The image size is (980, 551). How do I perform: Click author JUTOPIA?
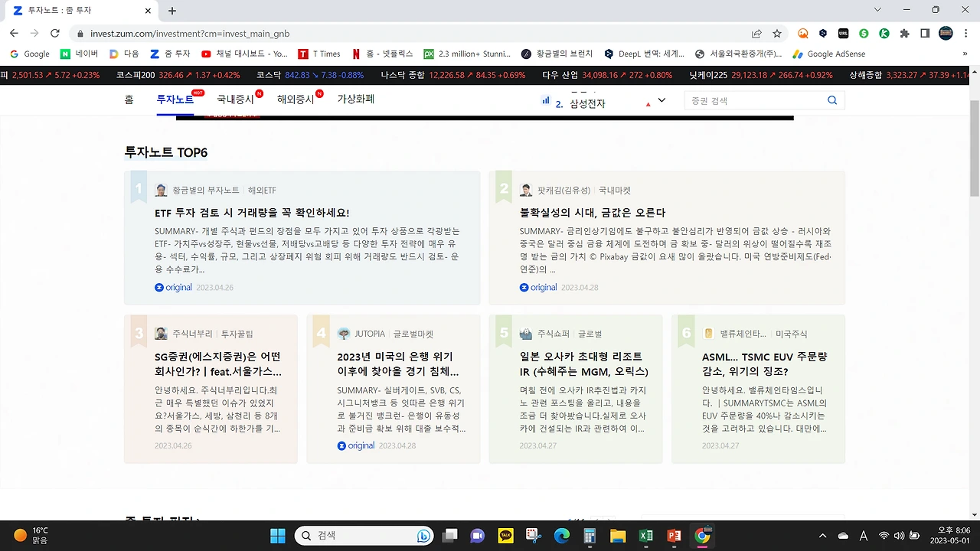tap(370, 334)
